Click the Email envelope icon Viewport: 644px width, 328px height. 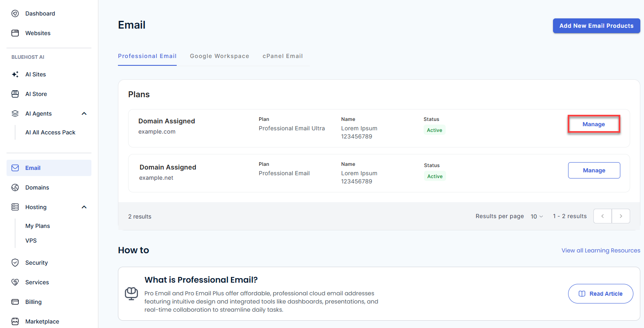[x=15, y=168]
